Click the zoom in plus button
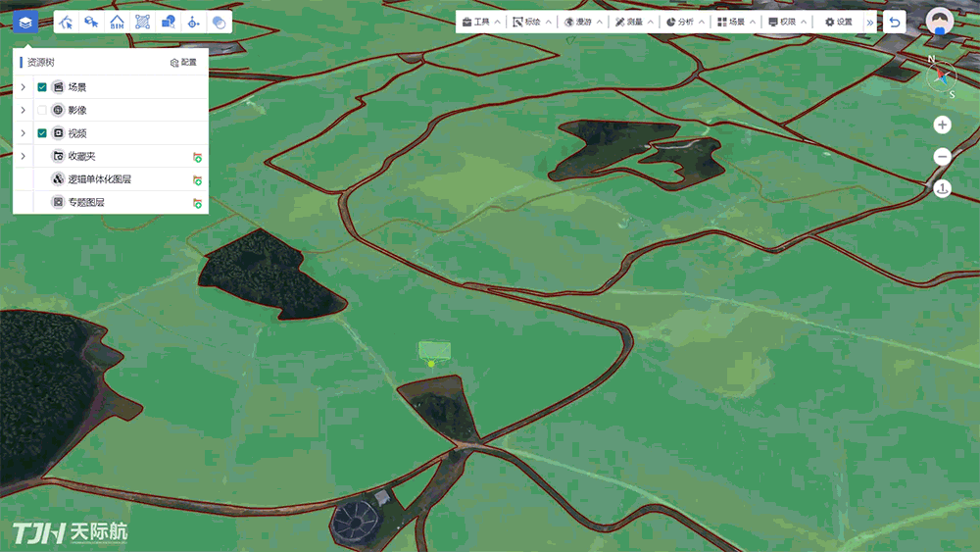The height and width of the screenshot is (552, 980). coord(942,125)
